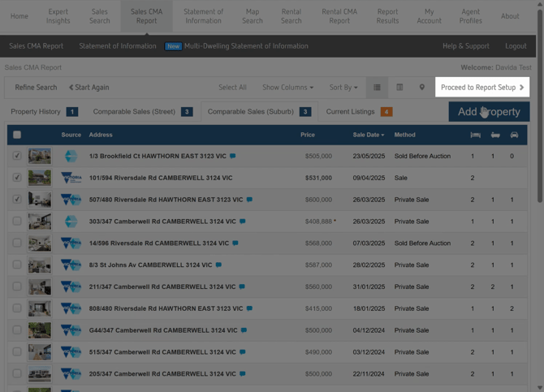The height and width of the screenshot is (392, 544).
Task: Switch to column grid view icon
Action: pyautogui.click(x=399, y=88)
